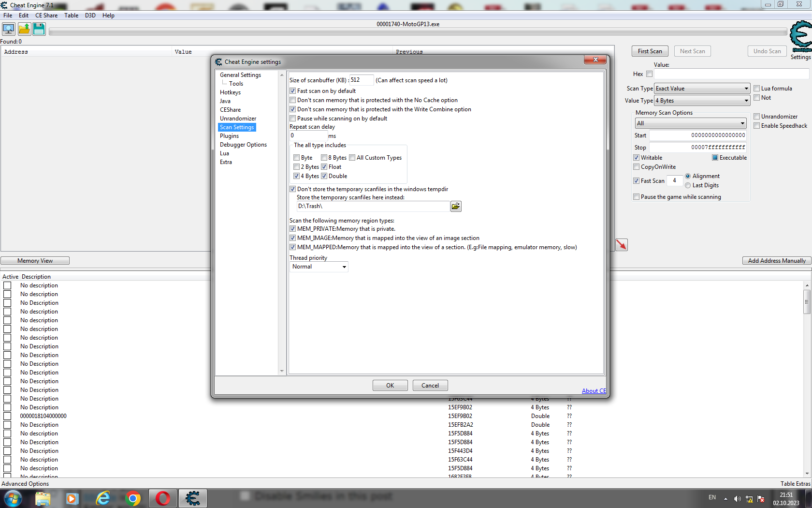The image size is (812, 508).
Task: Open the Table menu
Action: [71, 15]
